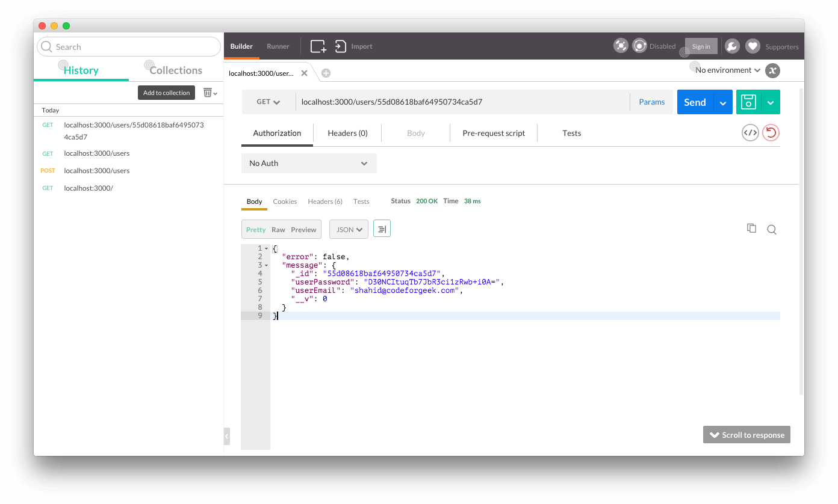Switch to the Collections tab
The height and width of the screenshot is (504, 838).
click(176, 70)
